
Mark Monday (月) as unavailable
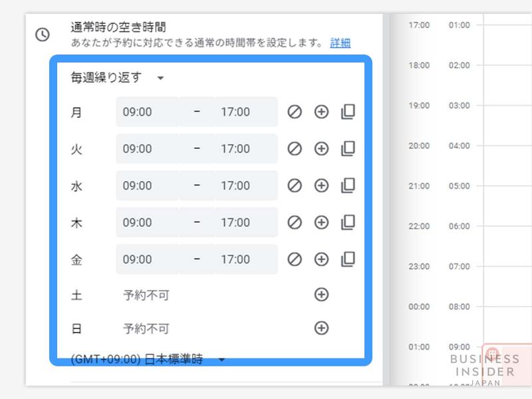pos(295,112)
